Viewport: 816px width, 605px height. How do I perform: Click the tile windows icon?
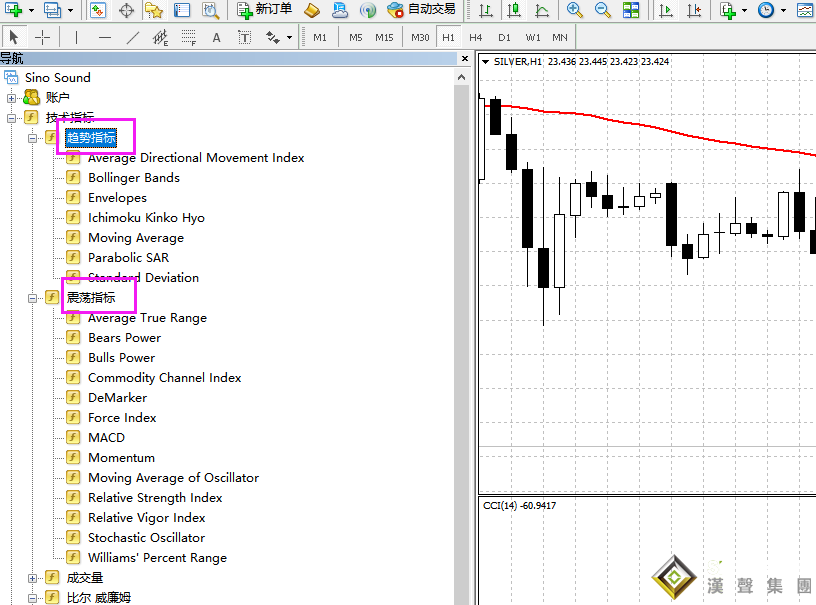[631, 10]
